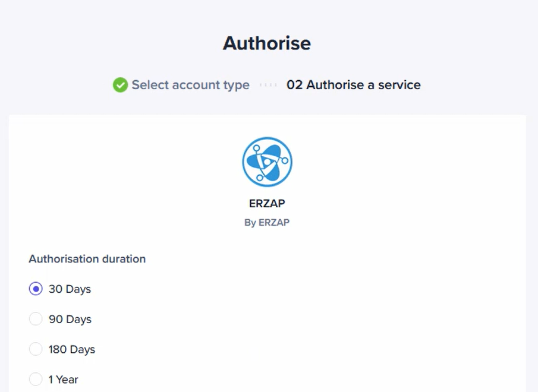Click the word 'service' in step two

point(399,85)
